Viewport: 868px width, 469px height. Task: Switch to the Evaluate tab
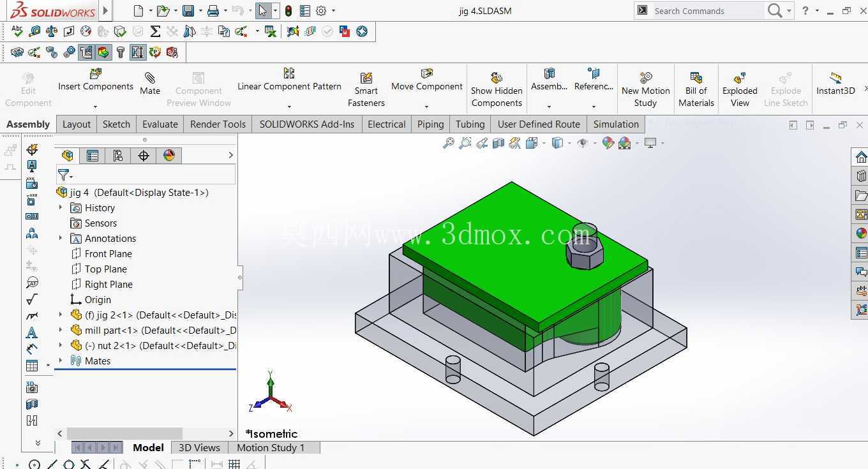[x=160, y=124]
